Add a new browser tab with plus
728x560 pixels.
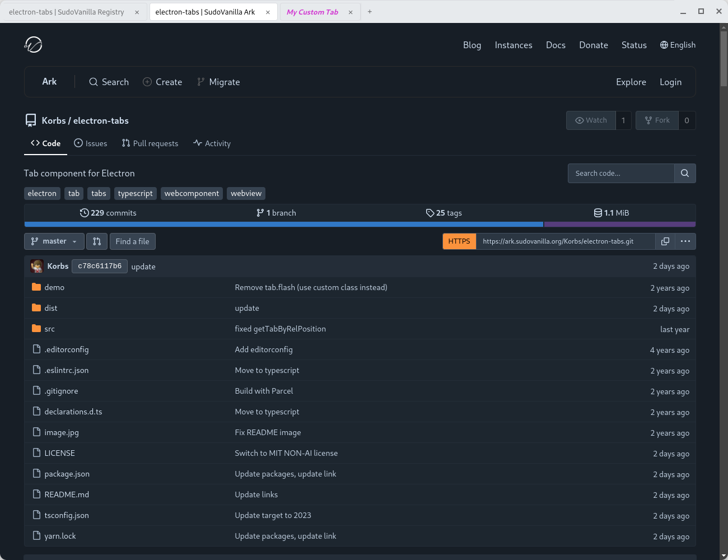click(370, 12)
